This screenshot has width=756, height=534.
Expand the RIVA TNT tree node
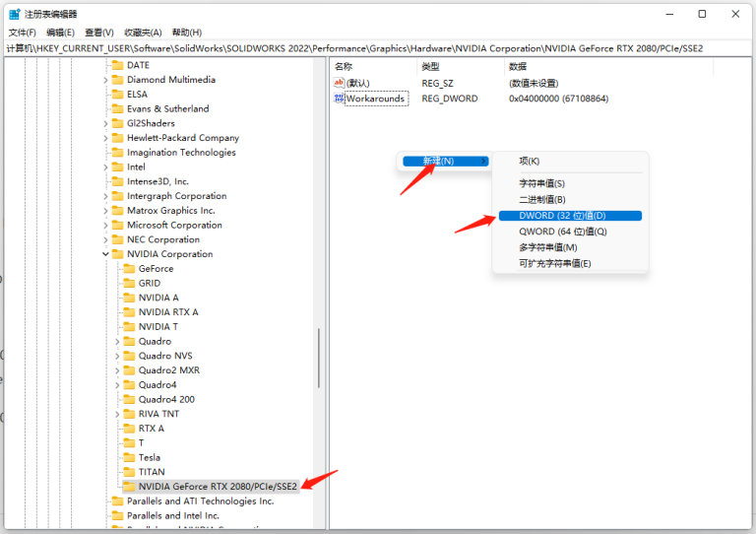click(x=117, y=415)
